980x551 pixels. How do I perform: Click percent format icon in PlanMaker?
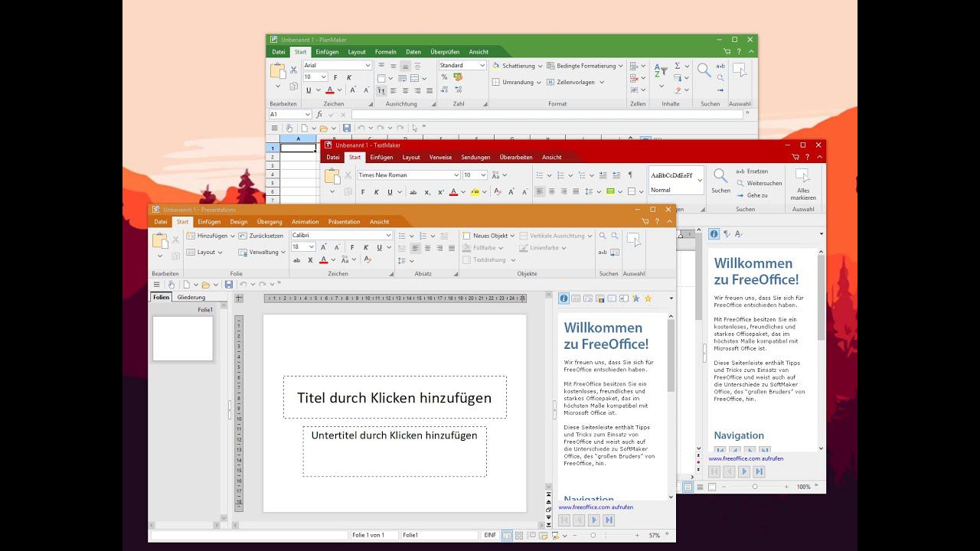pos(446,77)
